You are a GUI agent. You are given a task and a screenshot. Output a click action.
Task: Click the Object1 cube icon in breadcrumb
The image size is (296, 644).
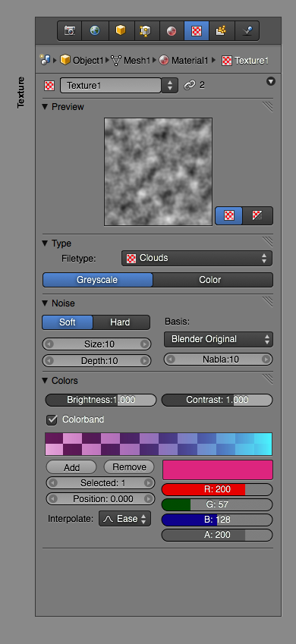click(x=65, y=61)
